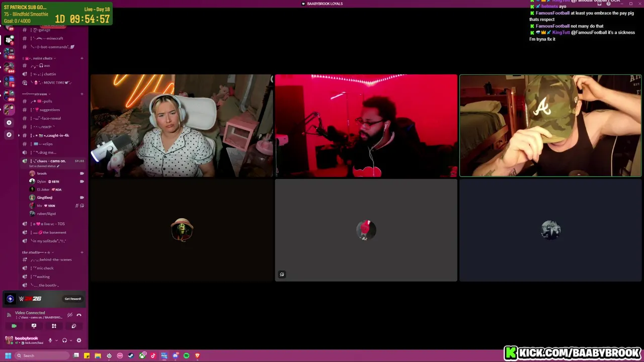The width and height of the screenshot is (644, 362).
Task: Join the booth voice channel
Action: 53,285
